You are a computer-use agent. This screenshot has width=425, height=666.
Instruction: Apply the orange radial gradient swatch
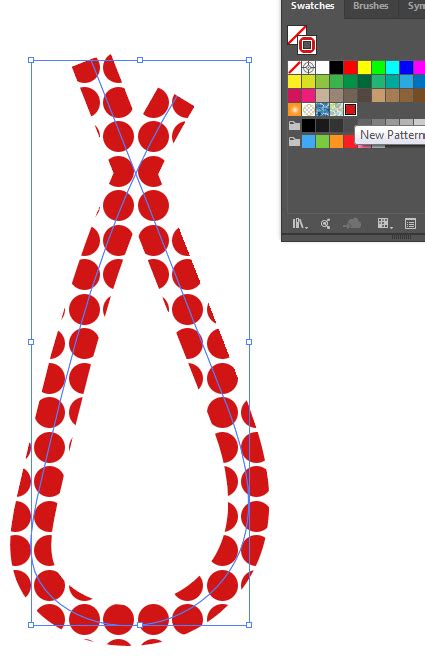294,110
